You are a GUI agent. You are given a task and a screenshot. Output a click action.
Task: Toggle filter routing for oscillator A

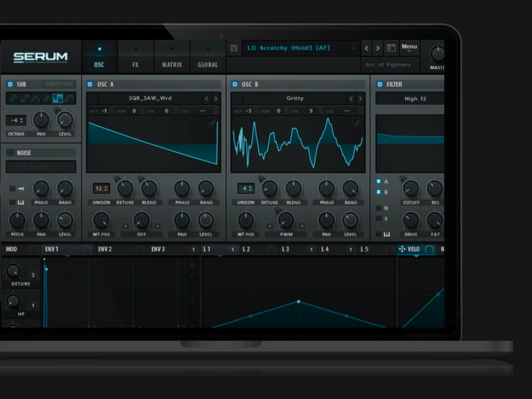coord(379,181)
